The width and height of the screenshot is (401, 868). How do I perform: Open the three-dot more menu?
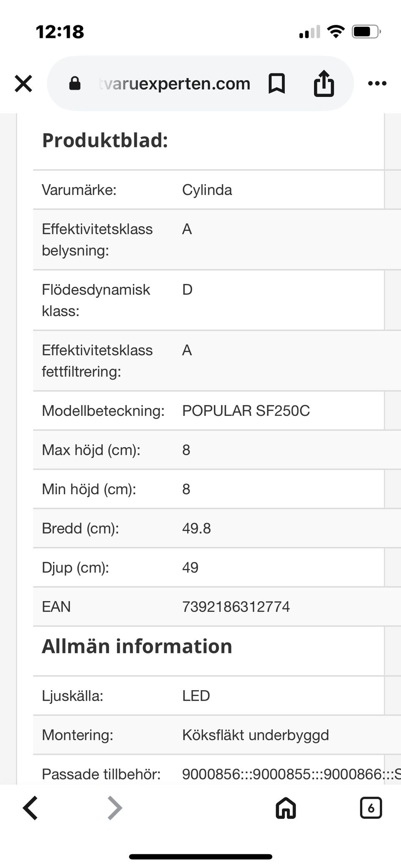coord(377,84)
